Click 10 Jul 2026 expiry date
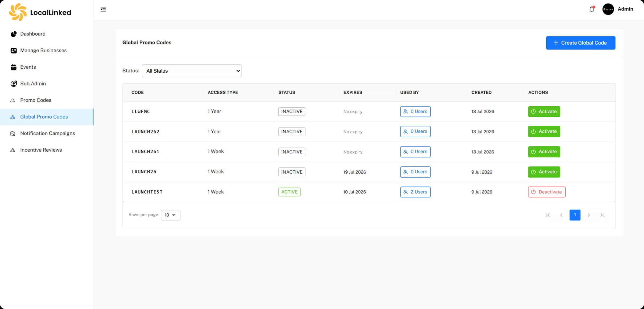This screenshot has width=644, height=309. pyautogui.click(x=354, y=192)
